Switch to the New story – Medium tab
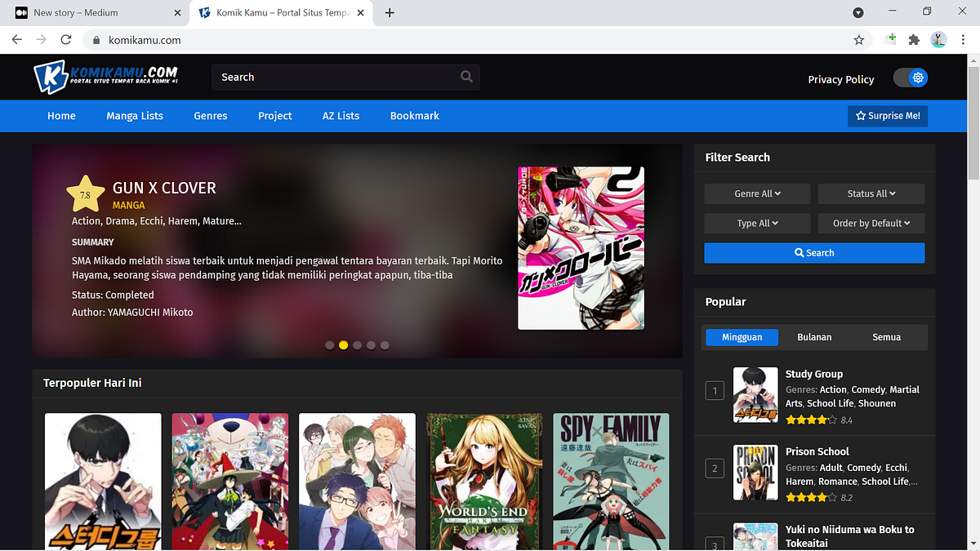This screenshot has height=551, width=980. [x=95, y=12]
